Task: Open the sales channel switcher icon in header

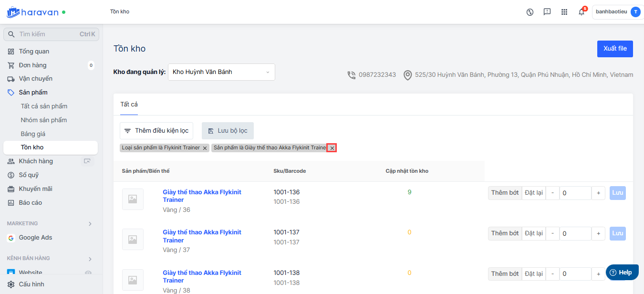Action: [530, 12]
